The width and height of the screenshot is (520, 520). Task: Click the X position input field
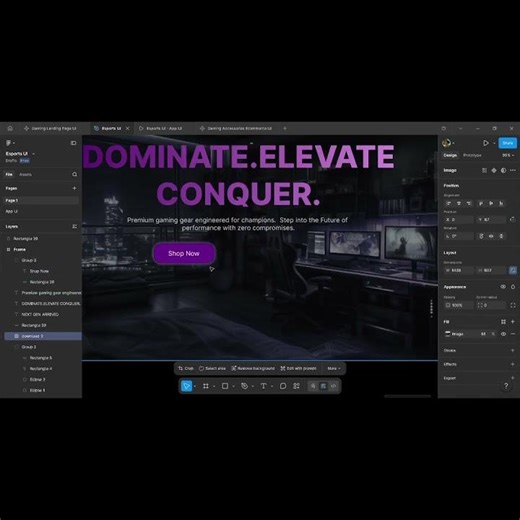pos(459,220)
